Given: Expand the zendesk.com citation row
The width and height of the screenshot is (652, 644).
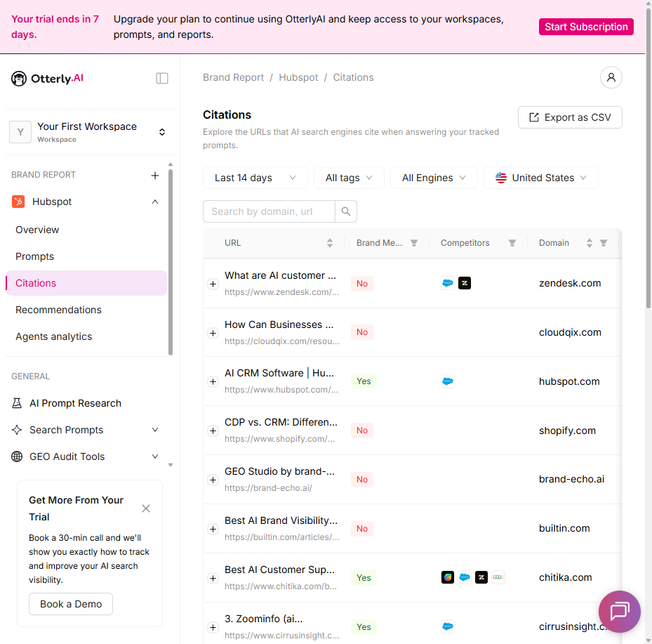Looking at the screenshot, I should 213,284.
